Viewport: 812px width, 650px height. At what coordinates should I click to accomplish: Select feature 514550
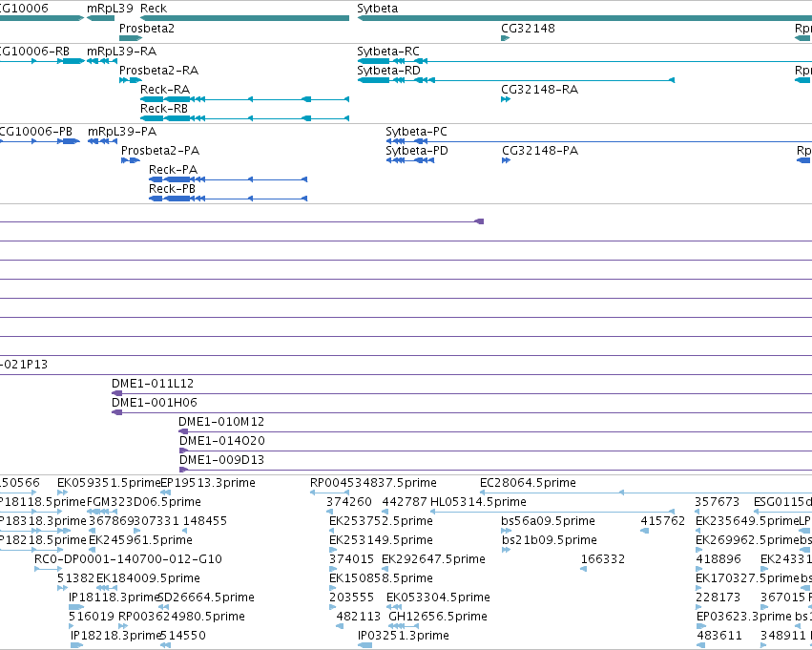(183, 636)
